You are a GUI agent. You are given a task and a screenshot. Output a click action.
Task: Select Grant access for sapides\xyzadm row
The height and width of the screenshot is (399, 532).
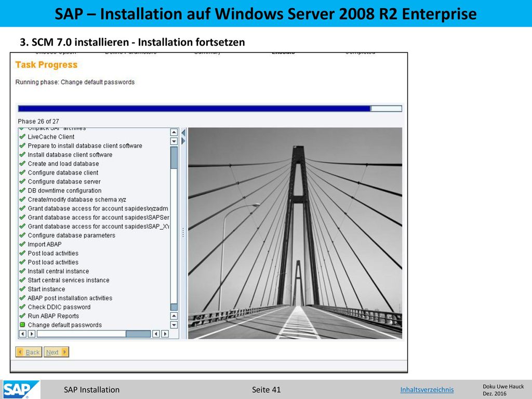click(98, 208)
